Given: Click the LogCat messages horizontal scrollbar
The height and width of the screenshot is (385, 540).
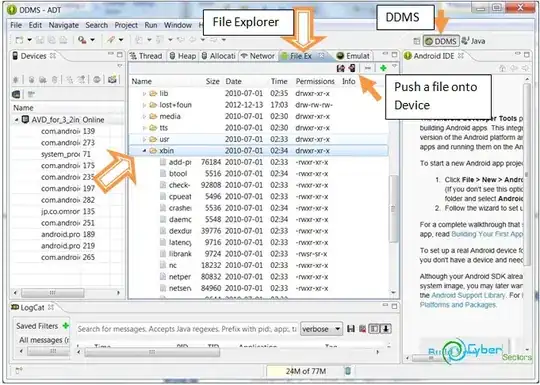Looking at the screenshot, I should click(x=152, y=352).
